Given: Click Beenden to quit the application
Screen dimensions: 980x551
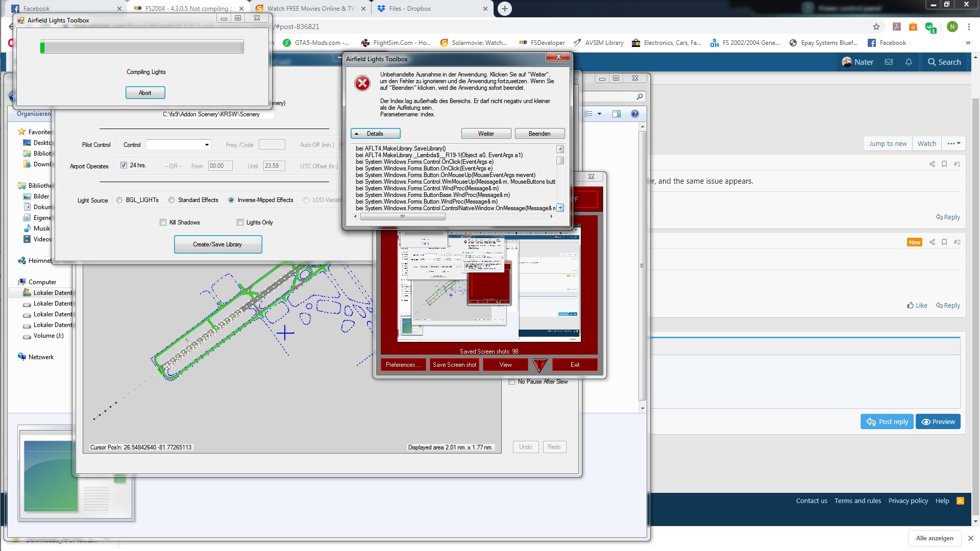Looking at the screenshot, I should point(540,134).
